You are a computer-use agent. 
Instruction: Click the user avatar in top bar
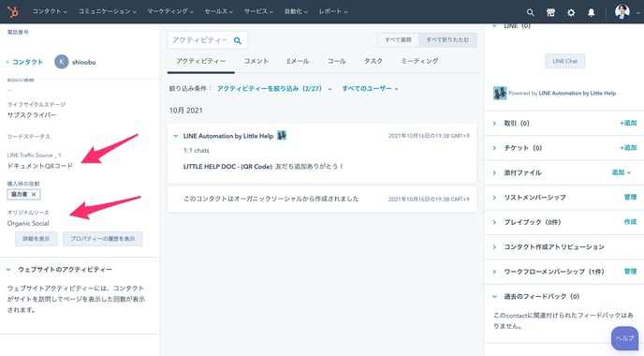(622, 11)
